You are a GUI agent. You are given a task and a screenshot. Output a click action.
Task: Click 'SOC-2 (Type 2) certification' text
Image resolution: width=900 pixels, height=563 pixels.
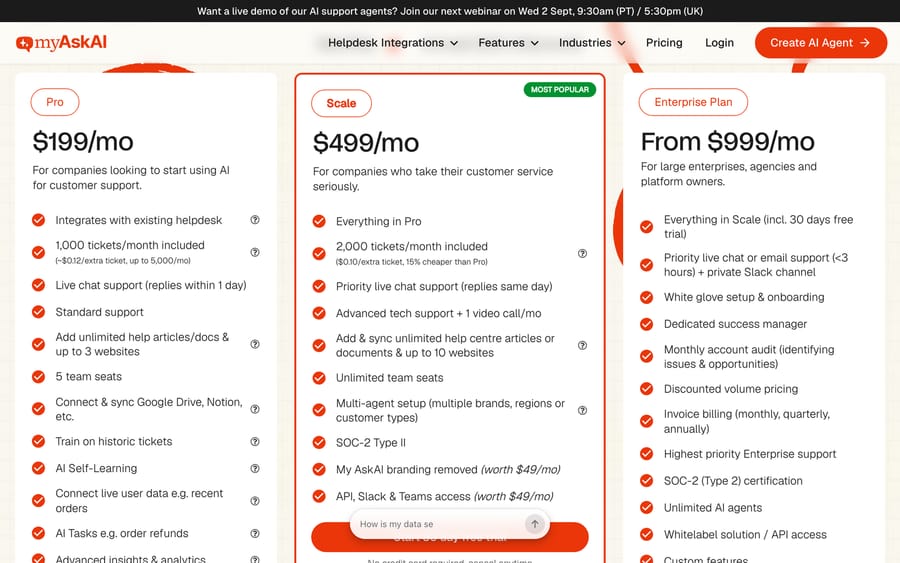pyautogui.click(x=733, y=481)
